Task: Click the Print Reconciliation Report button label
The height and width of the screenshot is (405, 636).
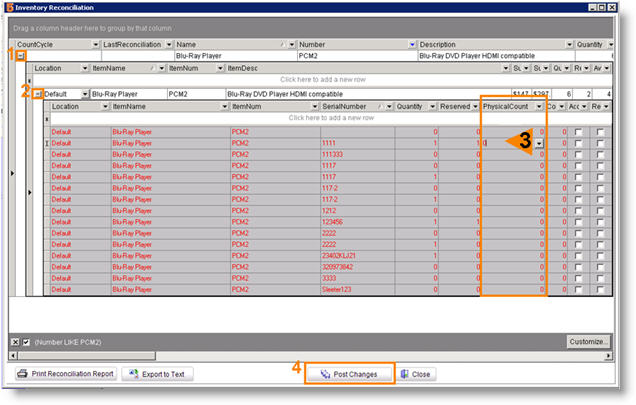Action: pyautogui.click(x=73, y=374)
